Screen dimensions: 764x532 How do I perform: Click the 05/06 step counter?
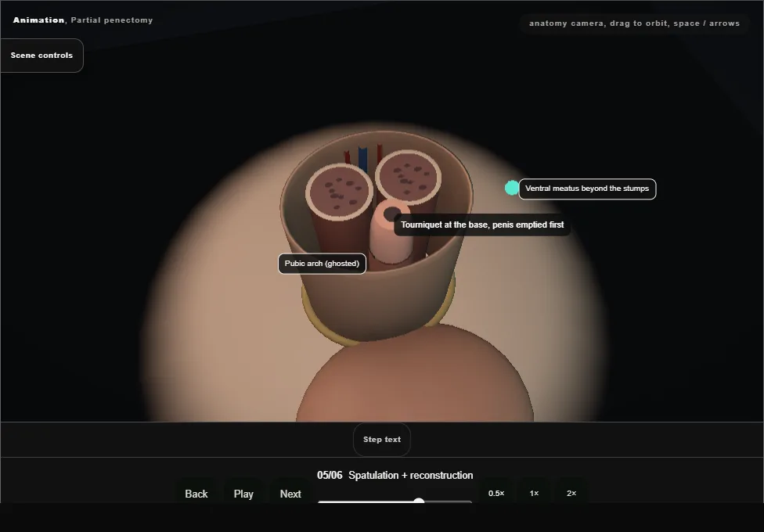pos(330,475)
